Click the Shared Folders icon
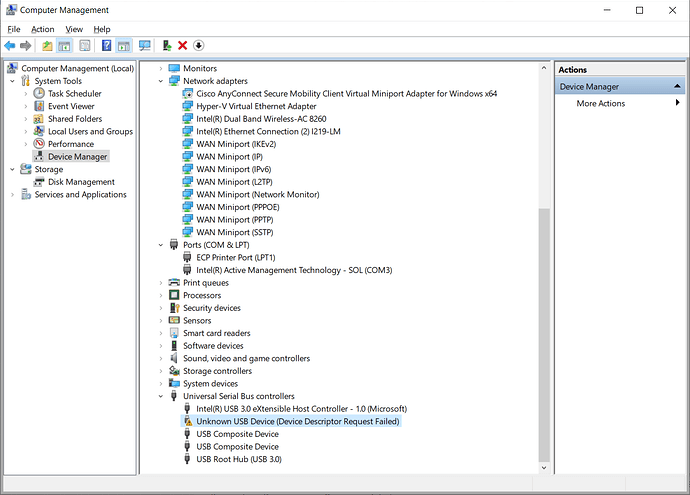Screen dimensions: 690x495 tap(39, 119)
